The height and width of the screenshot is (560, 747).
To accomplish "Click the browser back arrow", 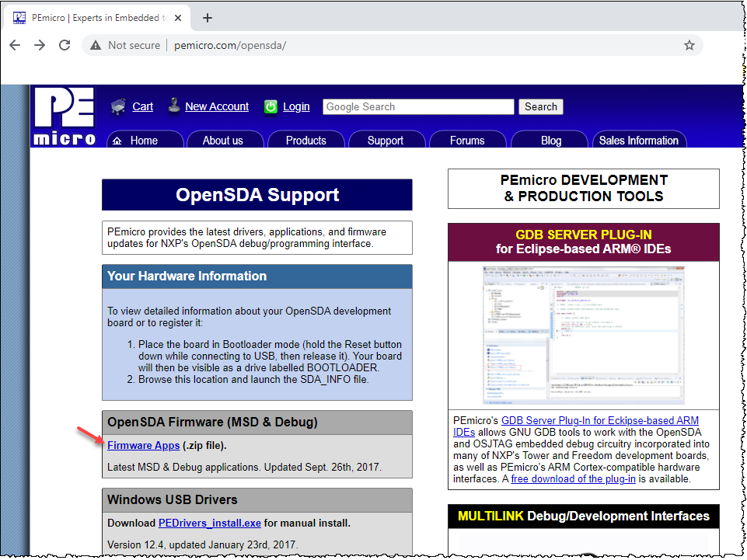I will 15,45.
